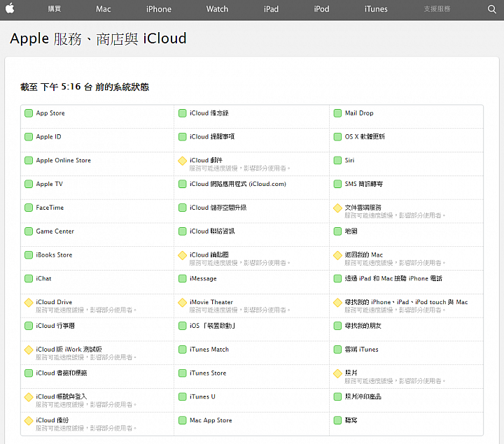
Task: Click green status icon next to iChat
Action: [x=29, y=279]
